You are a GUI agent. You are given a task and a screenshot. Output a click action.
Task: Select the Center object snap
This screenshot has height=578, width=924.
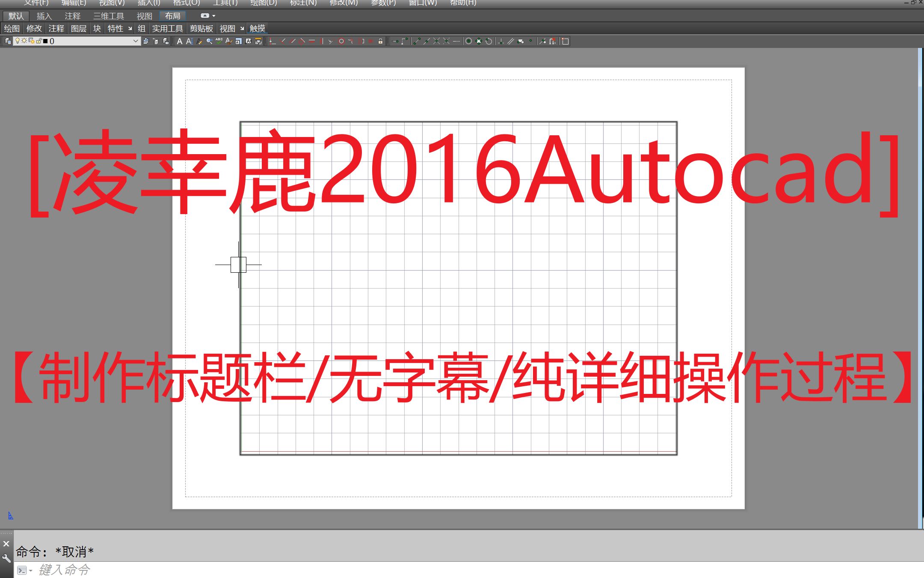[x=468, y=41]
